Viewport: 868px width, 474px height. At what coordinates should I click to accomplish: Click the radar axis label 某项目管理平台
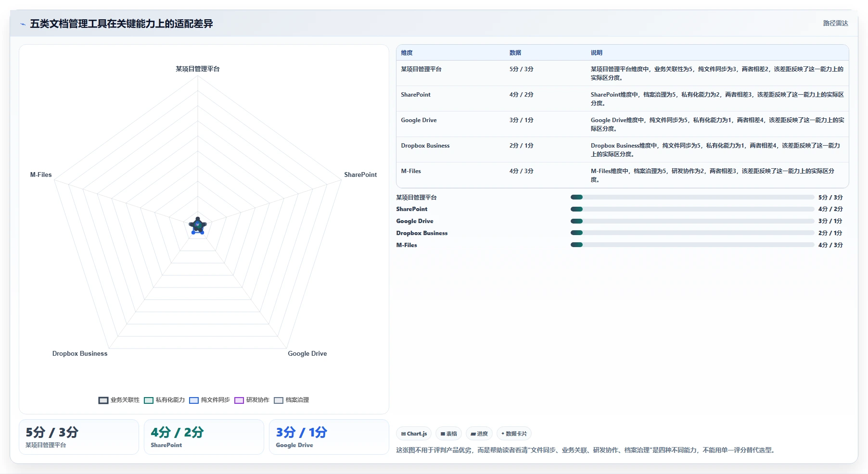(x=198, y=69)
